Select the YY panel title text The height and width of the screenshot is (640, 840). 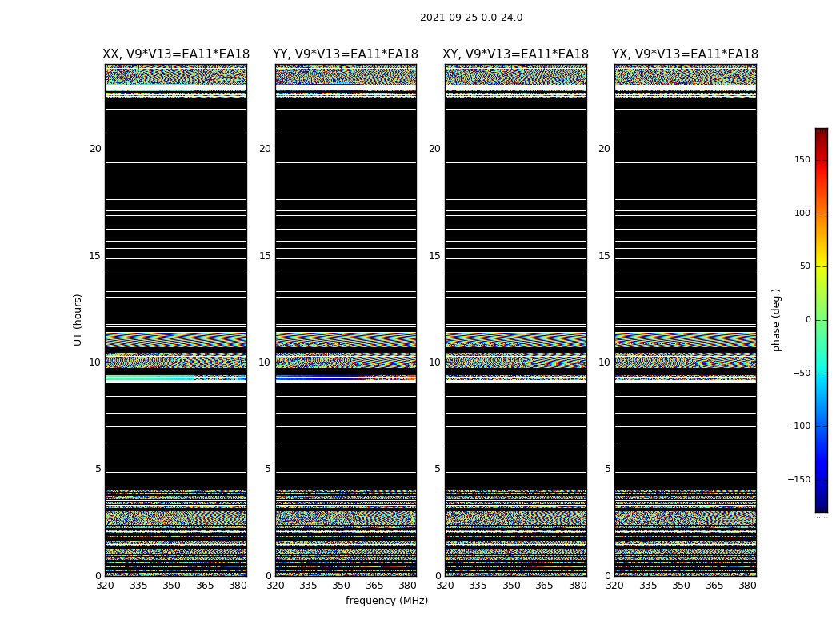(346, 54)
